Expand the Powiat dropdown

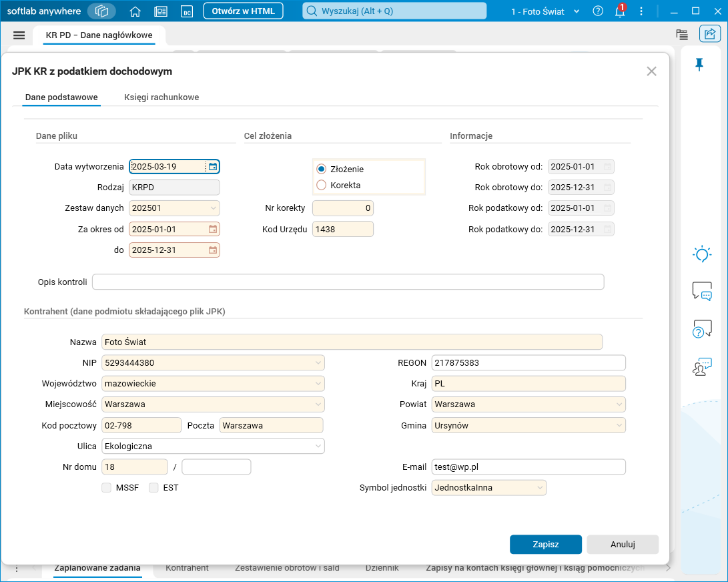(x=619, y=404)
